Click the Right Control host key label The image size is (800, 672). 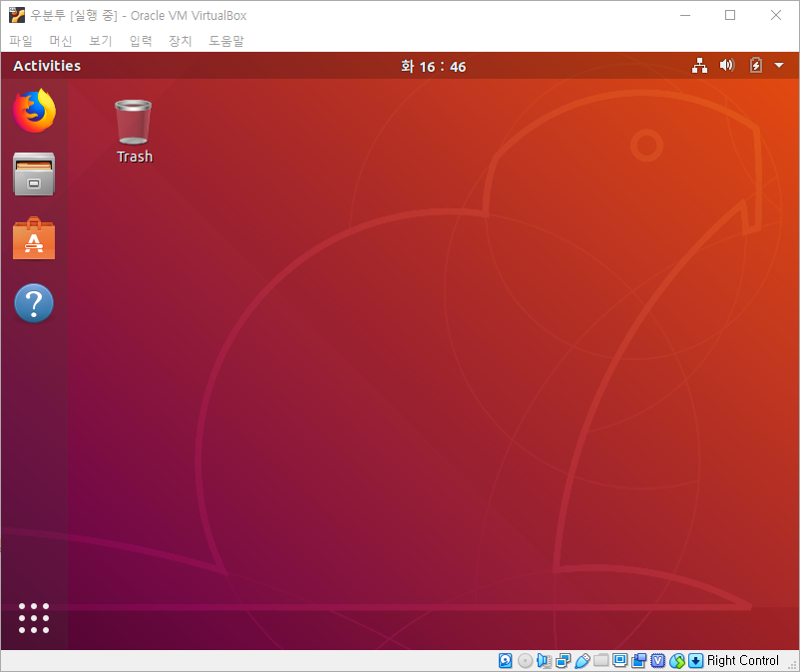(x=743, y=661)
